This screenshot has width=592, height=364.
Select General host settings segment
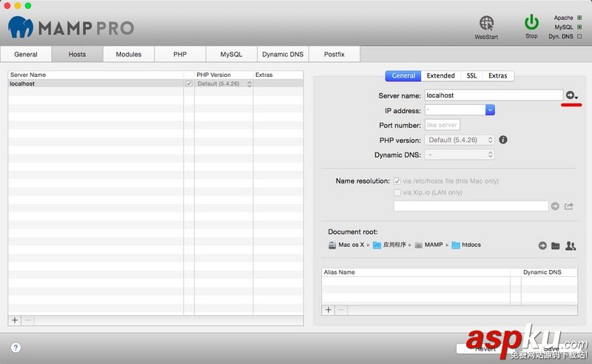coord(403,75)
